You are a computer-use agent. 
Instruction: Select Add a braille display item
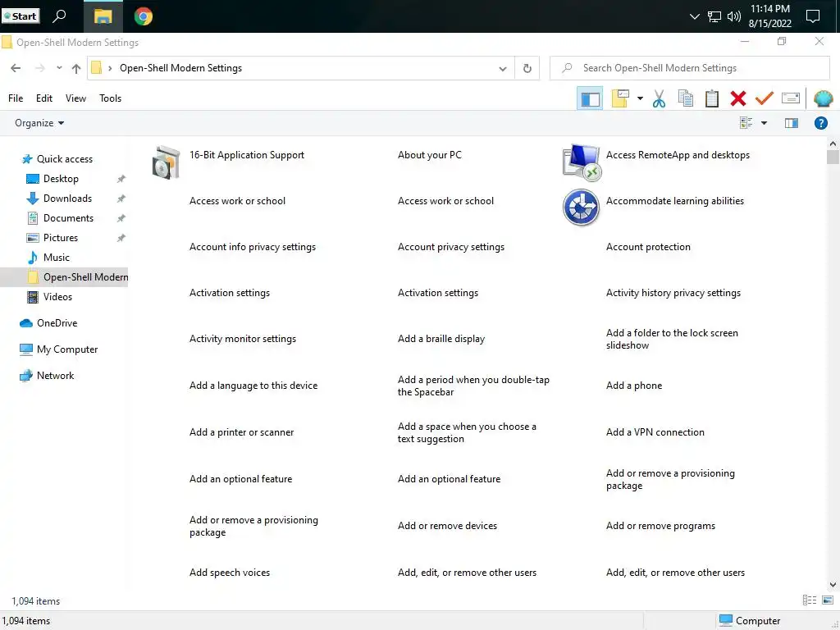point(441,339)
